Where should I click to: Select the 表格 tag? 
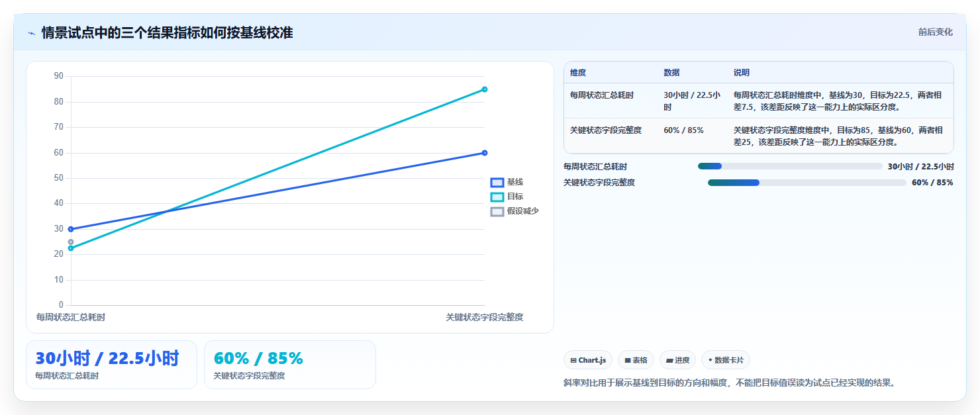(x=636, y=360)
